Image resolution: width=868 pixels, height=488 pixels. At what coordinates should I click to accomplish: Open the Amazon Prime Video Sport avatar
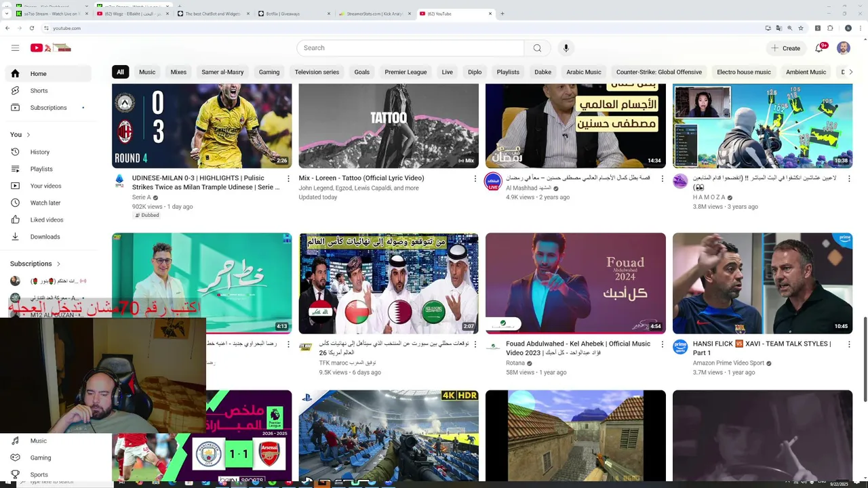(680, 347)
